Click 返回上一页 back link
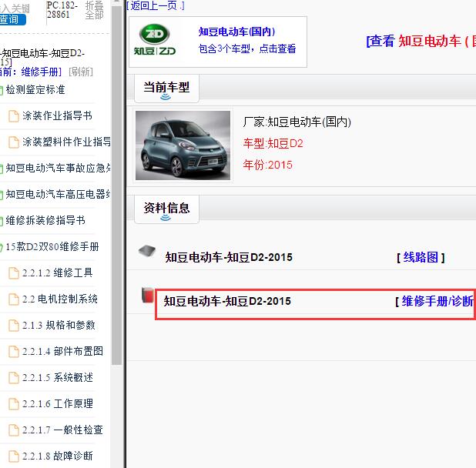 click(x=155, y=5)
